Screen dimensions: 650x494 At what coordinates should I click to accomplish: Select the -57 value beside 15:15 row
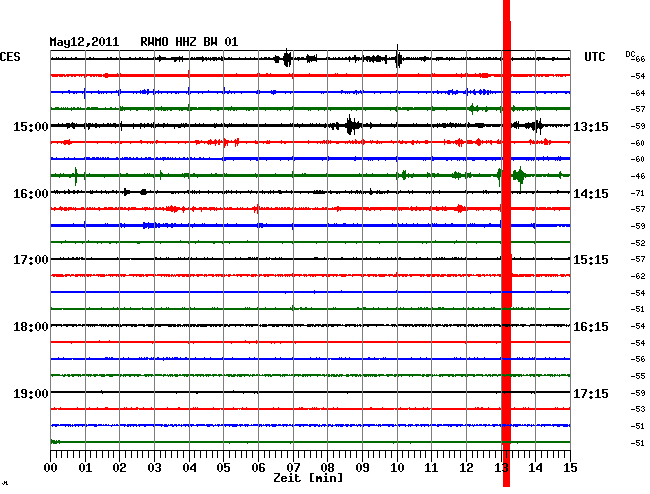pyautogui.click(x=638, y=259)
